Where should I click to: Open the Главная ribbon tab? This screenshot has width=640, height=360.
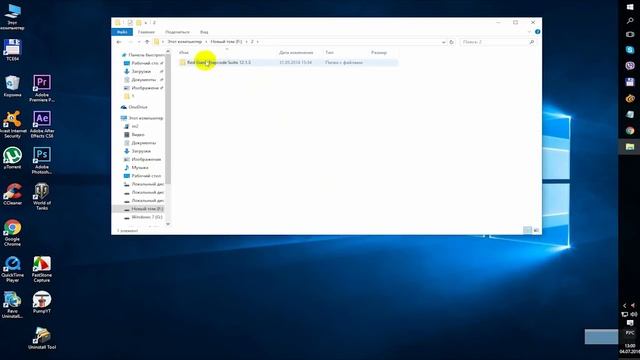click(146, 32)
